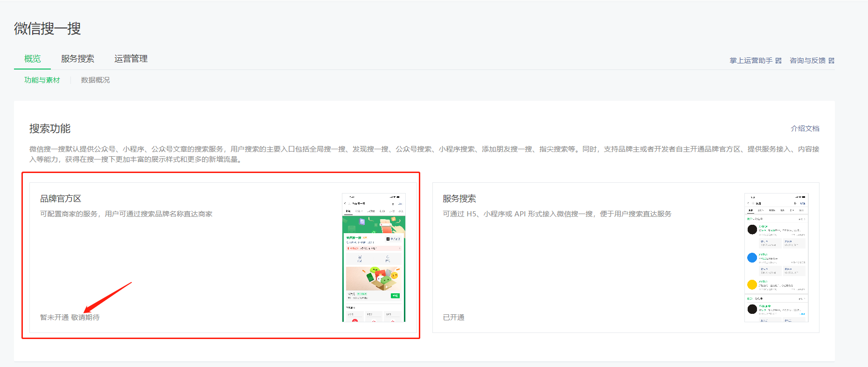This screenshot has width=868, height=367.
Task: Click the 品牌官方区 description starting 可配置商家的服务
Action: pyautogui.click(x=126, y=214)
